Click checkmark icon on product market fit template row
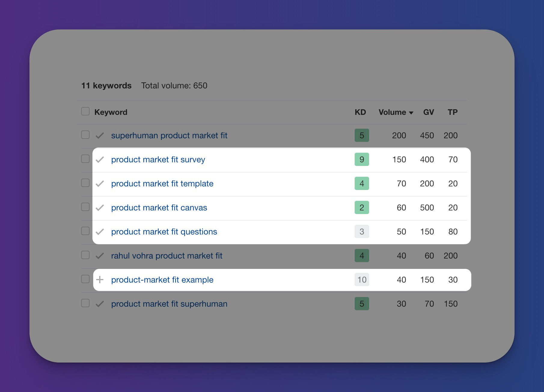This screenshot has width=544, height=392. 100,184
